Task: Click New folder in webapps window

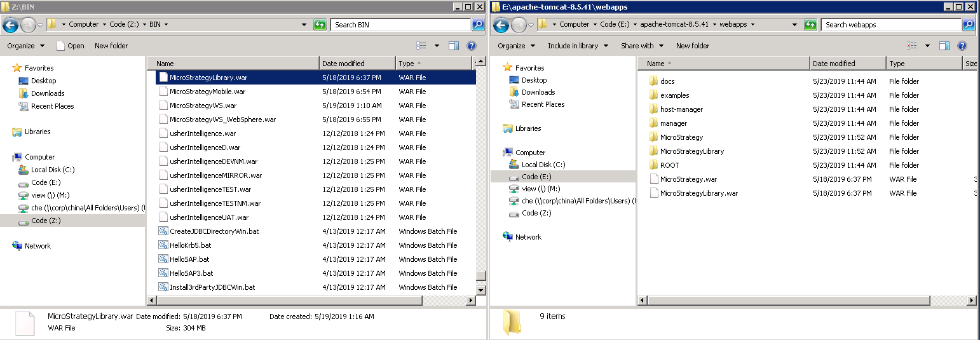Action: coord(693,46)
